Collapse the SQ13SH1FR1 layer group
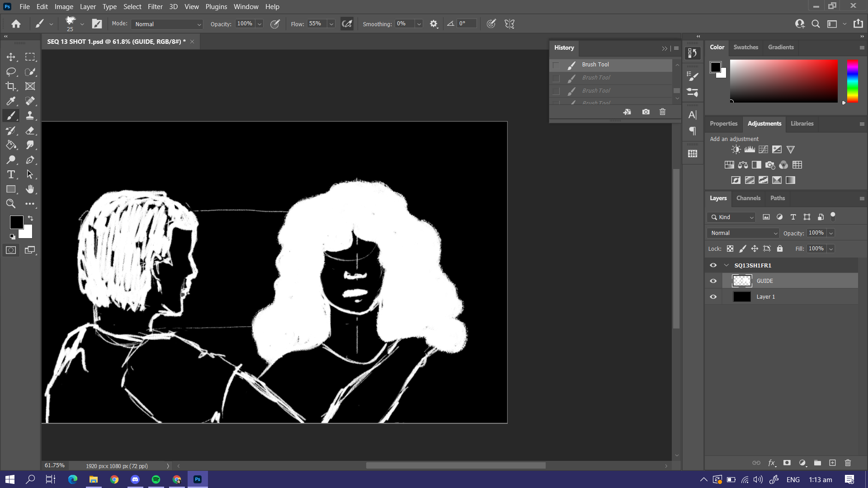868x488 pixels. point(726,265)
